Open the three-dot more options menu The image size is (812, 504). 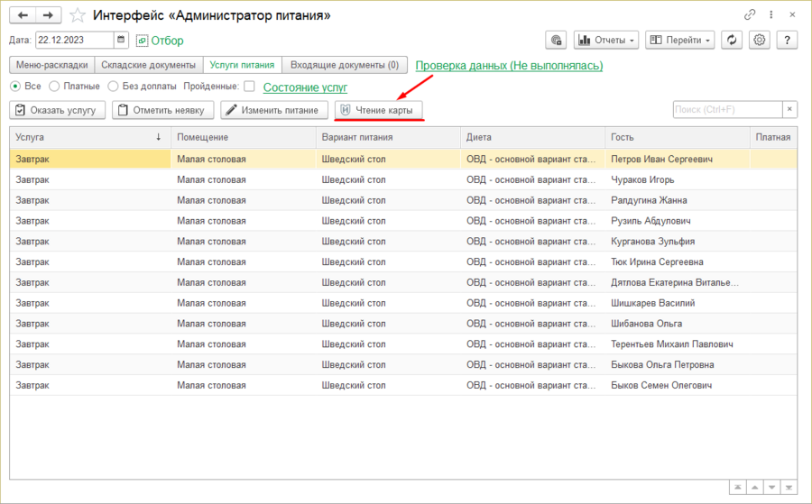770,15
